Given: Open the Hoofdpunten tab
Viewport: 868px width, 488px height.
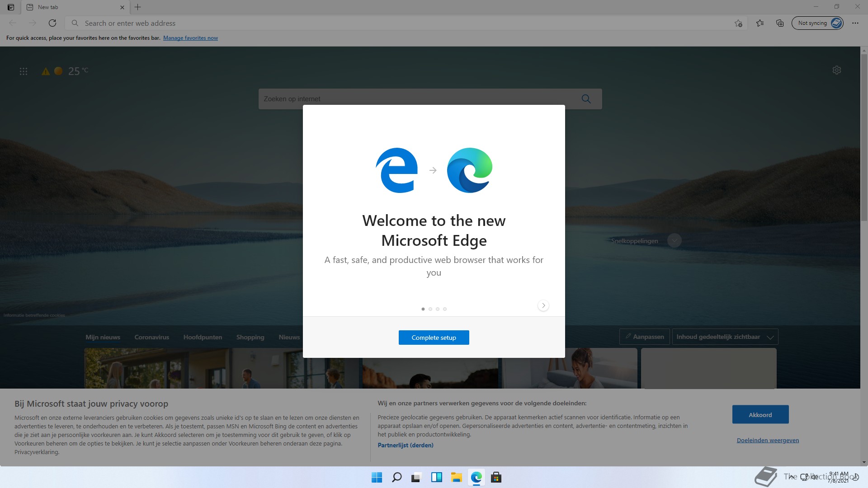Looking at the screenshot, I should click(x=203, y=337).
